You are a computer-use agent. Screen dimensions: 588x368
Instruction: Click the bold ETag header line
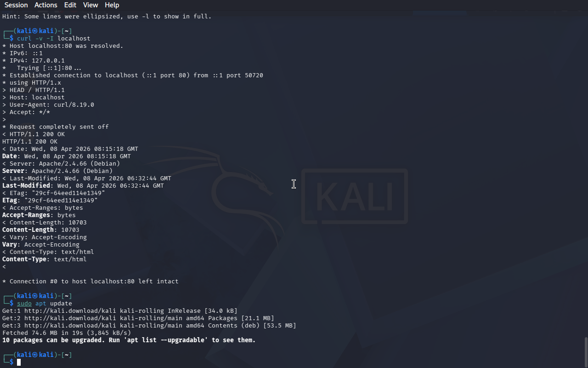coord(50,200)
